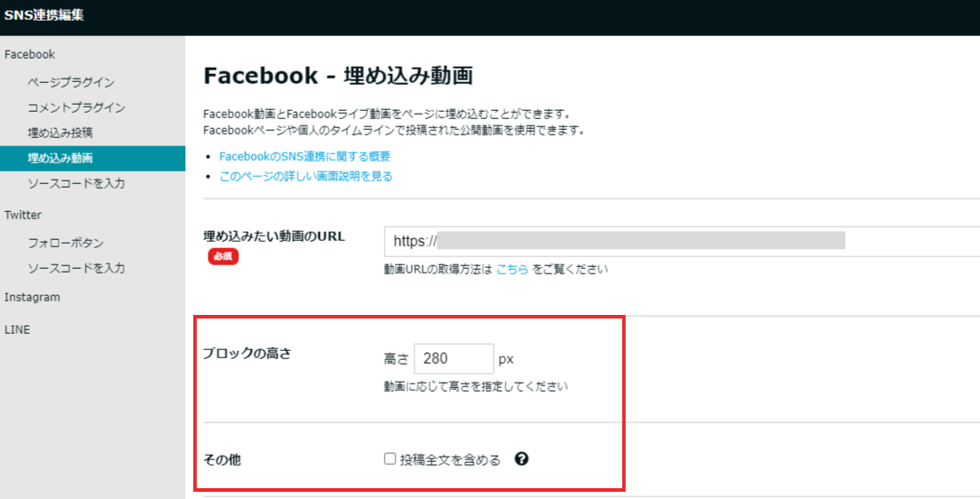Enable the 投稿全文を含める checkbox
Viewport: 980px width, 499px height.
390,459
